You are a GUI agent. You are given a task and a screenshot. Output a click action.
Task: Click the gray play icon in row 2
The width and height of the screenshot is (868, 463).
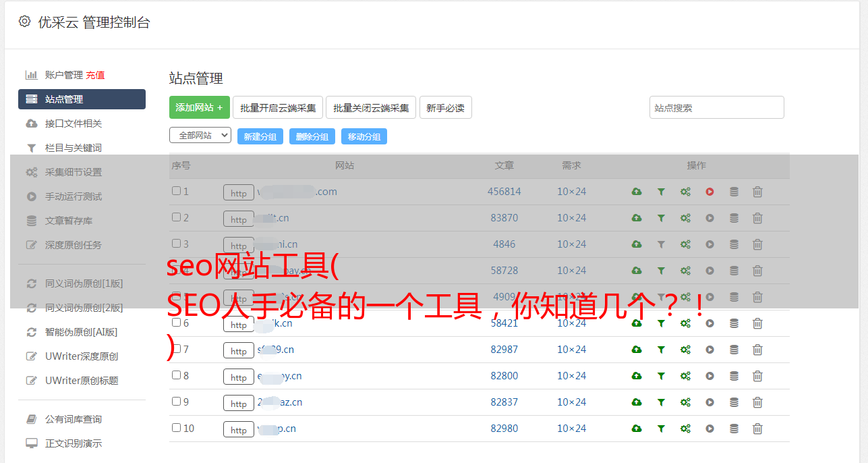coord(710,218)
